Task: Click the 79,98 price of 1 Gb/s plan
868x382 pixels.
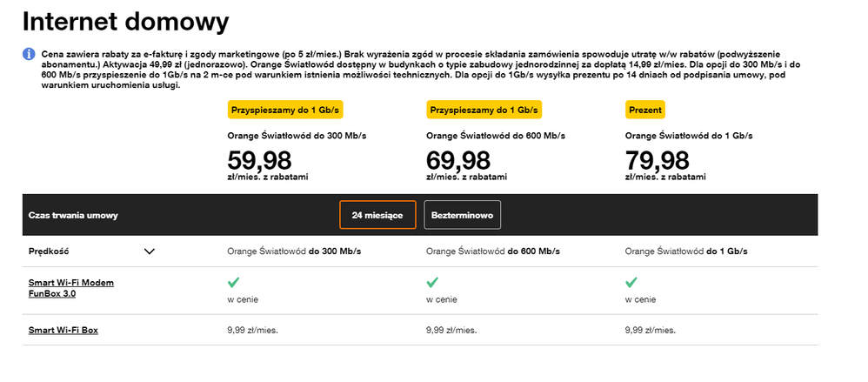Action: point(658,160)
